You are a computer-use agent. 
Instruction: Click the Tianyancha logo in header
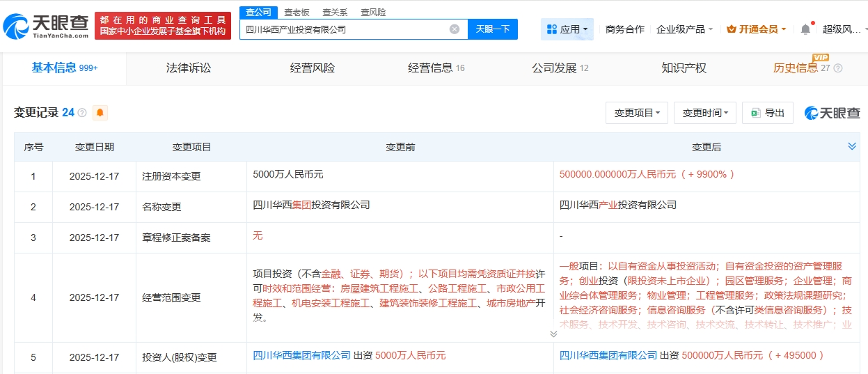coord(46,26)
